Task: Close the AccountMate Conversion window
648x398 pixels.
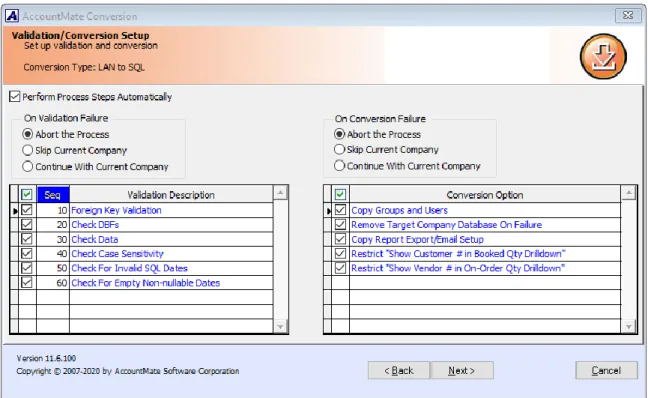Action: click(x=628, y=15)
